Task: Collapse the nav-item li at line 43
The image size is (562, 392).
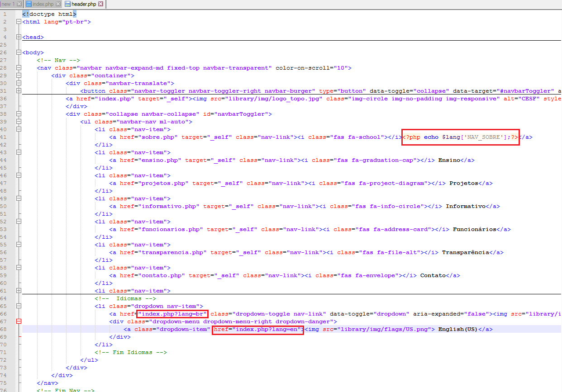Action: pyautogui.click(x=18, y=152)
